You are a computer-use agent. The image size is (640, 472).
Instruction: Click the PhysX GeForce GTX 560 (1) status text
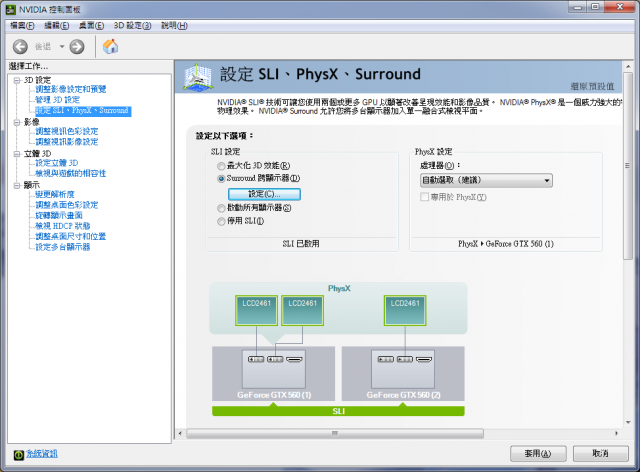click(506, 244)
